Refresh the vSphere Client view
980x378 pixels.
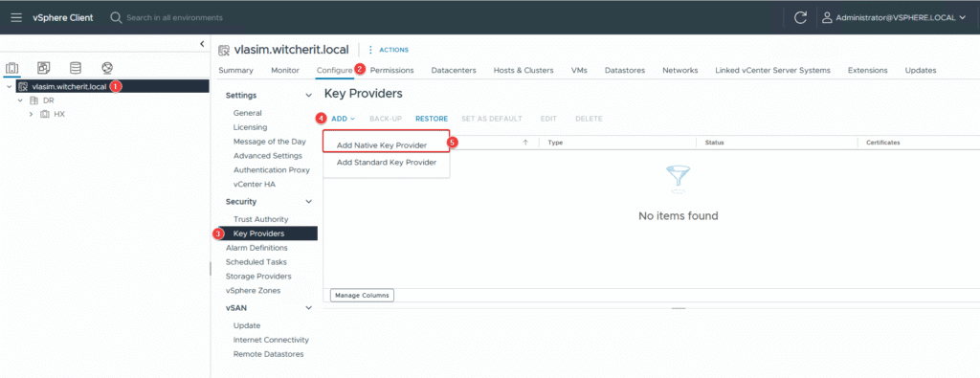[x=801, y=17]
